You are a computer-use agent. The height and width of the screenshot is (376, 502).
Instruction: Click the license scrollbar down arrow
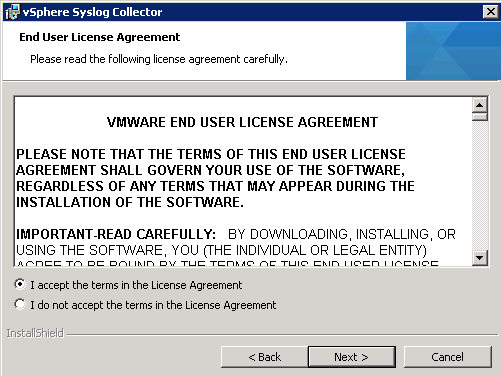(x=480, y=258)
